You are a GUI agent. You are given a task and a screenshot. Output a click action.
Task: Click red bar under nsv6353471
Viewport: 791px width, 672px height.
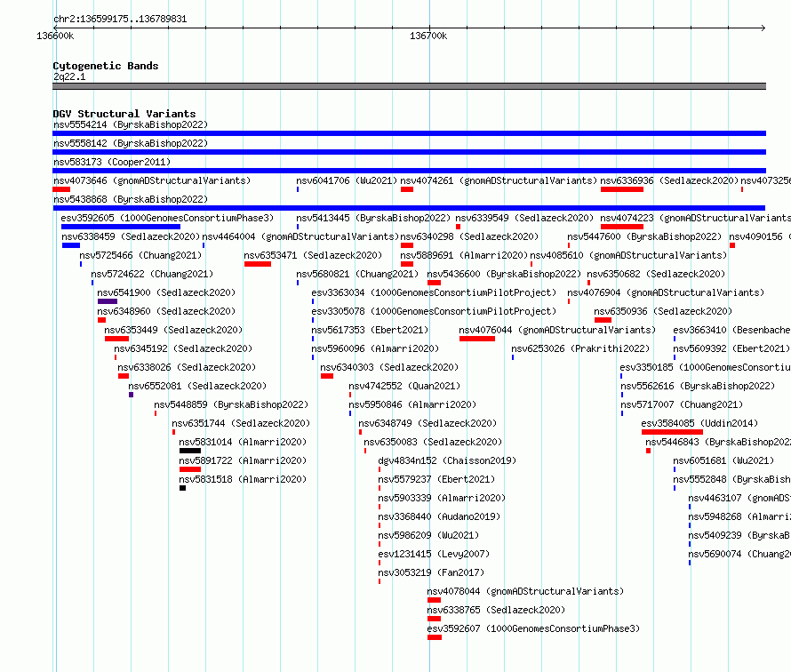pos(258,264)
